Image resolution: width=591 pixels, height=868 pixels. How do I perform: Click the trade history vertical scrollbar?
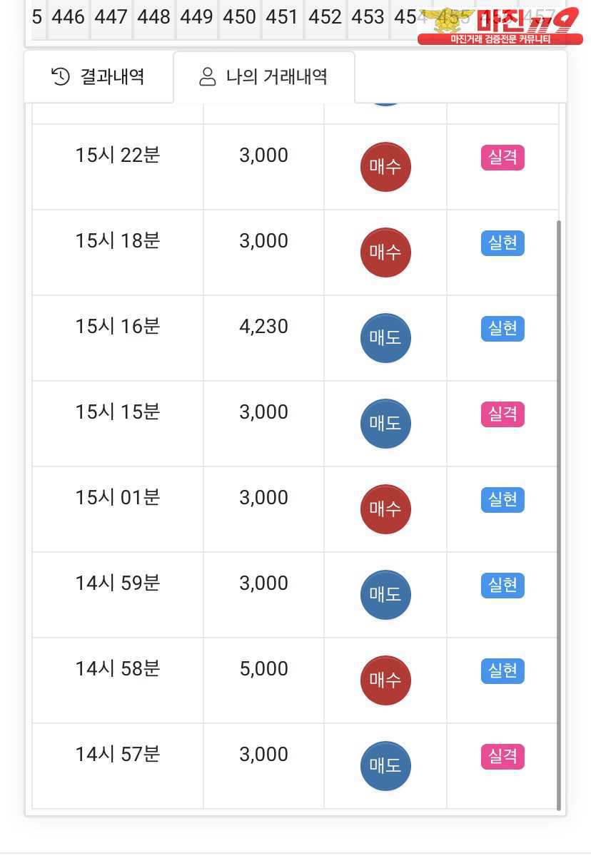[x=559, y=515]
